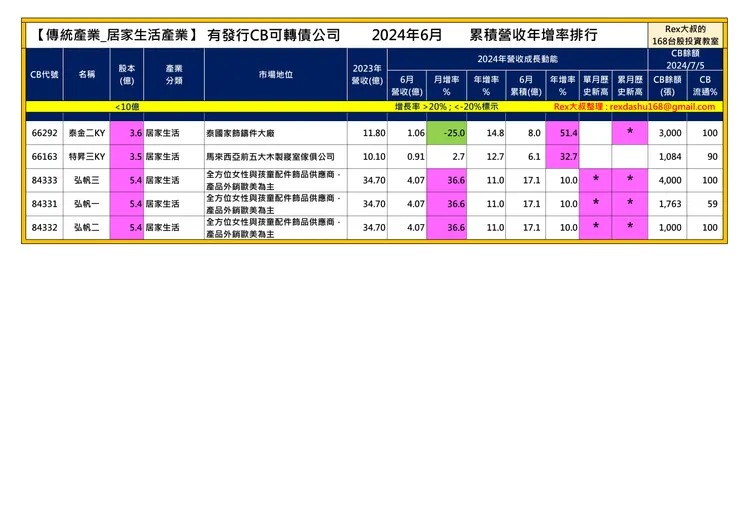Select the 產業分類 column header
This screenshot has height=523, width=740.
[x=174, y=75]
